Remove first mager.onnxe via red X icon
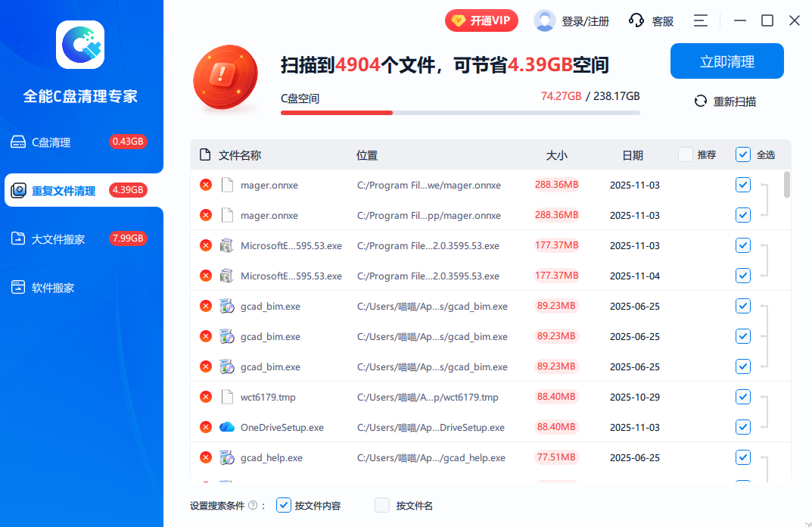Screen dimensions: 812x527 click(x=205, y=184)
